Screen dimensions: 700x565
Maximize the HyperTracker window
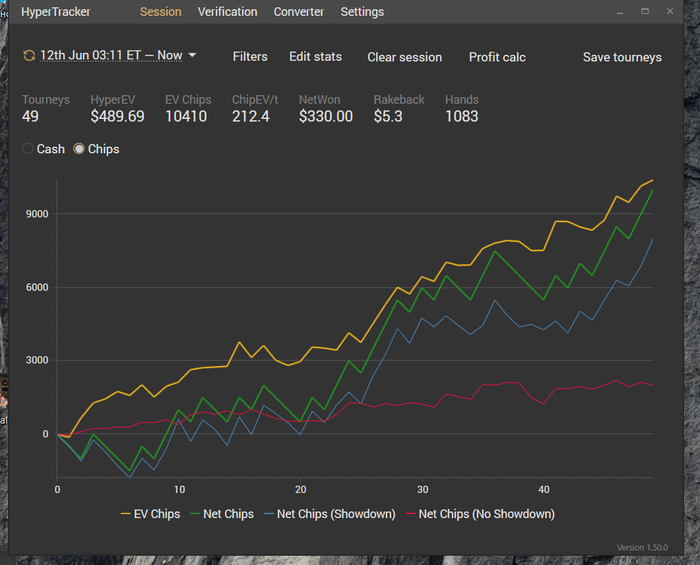click(645, 11)
